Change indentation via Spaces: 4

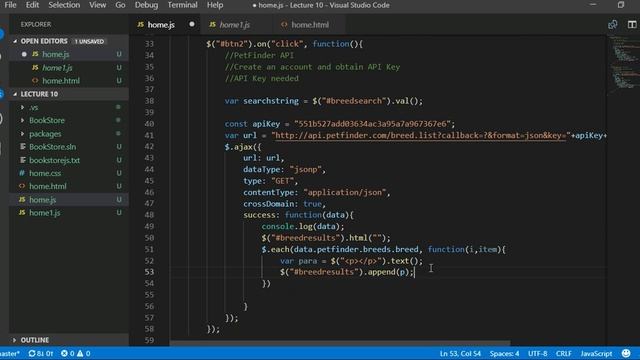click(x=504, y=353)
